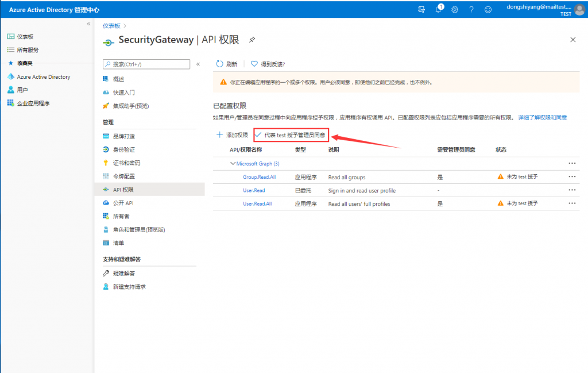
Task: Click the API/权限名称 column header
Action: (246, 150)
